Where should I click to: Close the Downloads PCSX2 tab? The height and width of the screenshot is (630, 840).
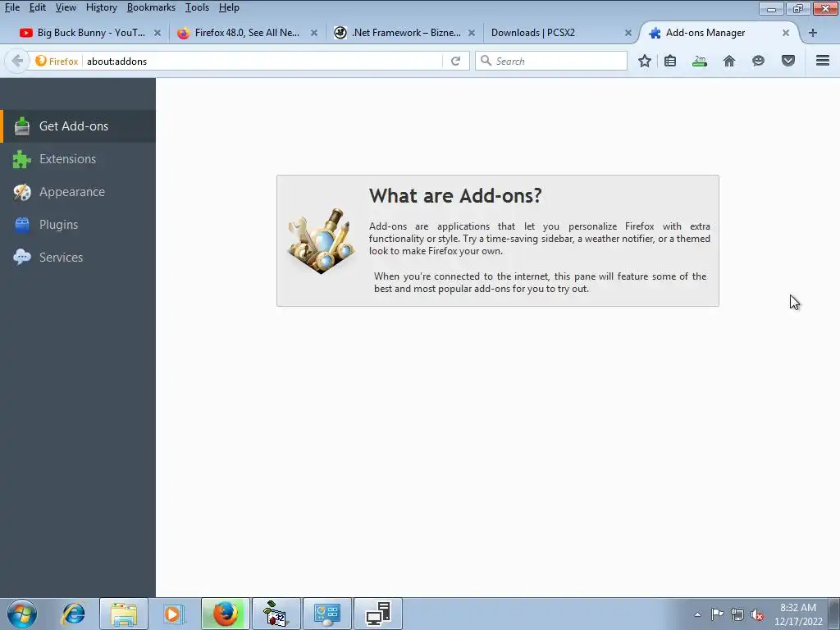coord(628,33)
